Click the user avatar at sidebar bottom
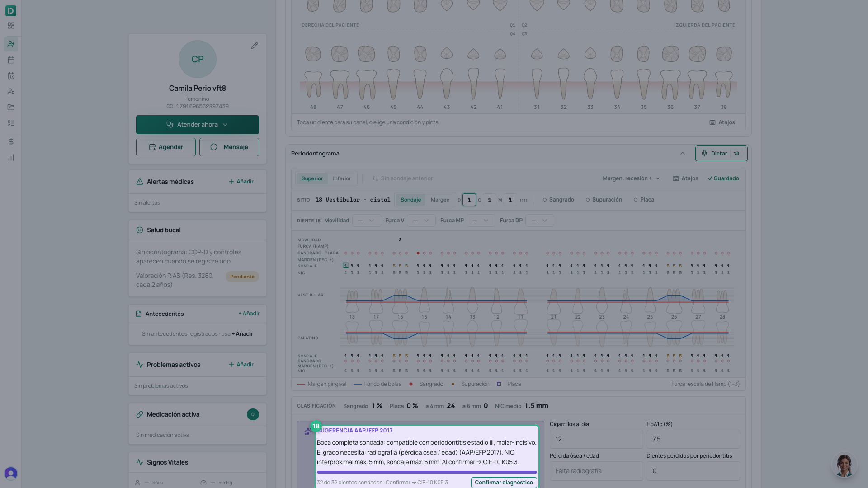Viewport: 868px width, 488px height. pyautogui.click(x=11, y=473)
